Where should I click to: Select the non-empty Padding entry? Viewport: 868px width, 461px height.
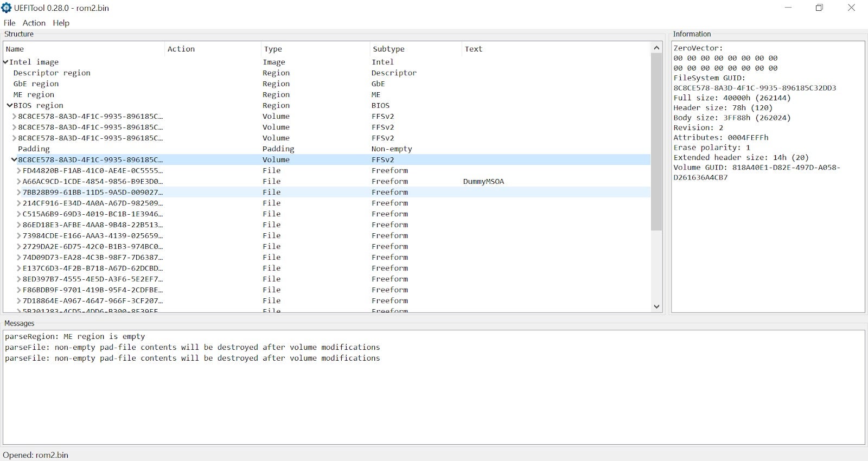(x=34, y=149)
